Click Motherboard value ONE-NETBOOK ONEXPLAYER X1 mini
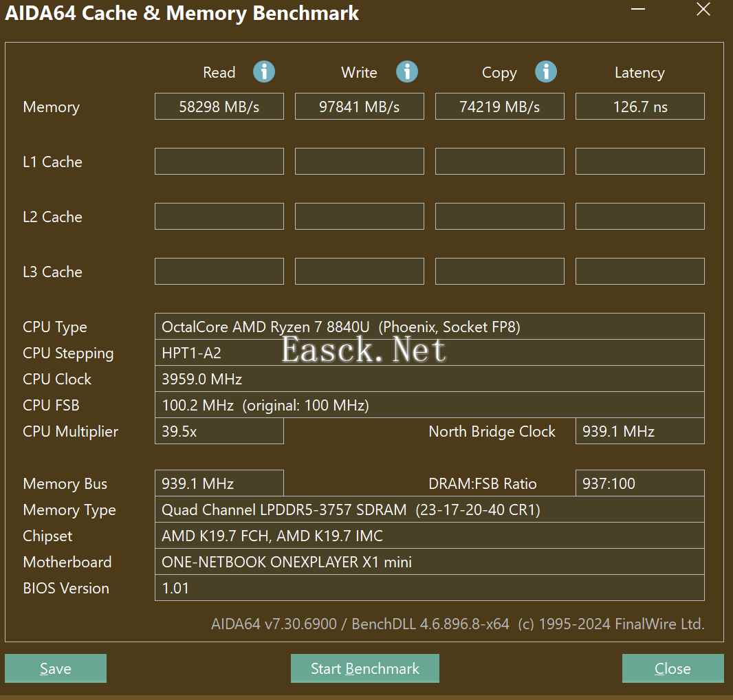Image resolution: width=733 pixels, height=700 pixels. click(x=430, y=562)
